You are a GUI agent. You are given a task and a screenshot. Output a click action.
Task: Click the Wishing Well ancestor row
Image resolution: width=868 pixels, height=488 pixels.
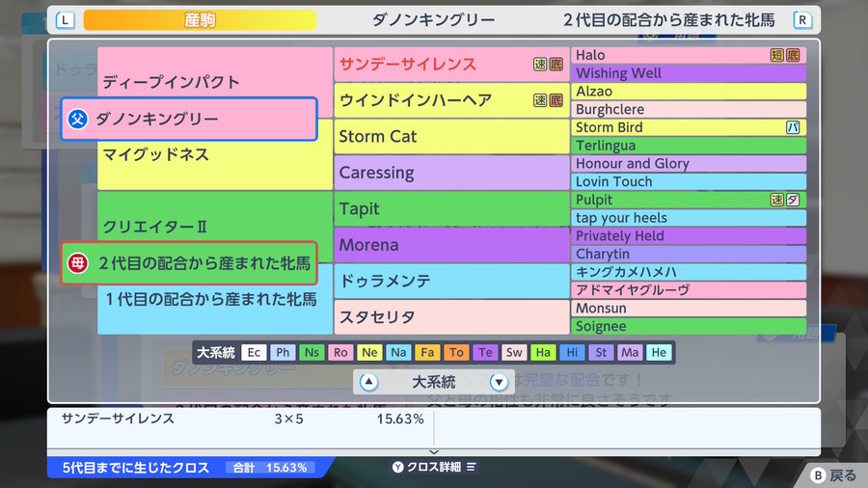(x=689, y=73)
